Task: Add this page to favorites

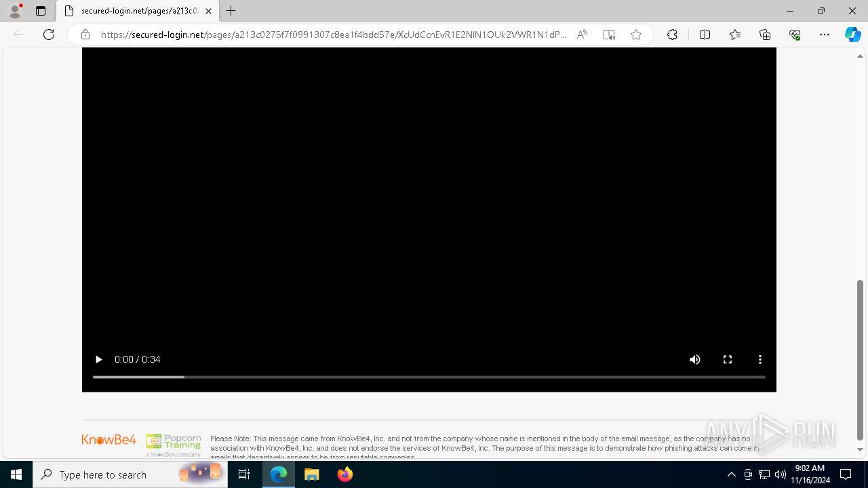Action: coord(636,35)
